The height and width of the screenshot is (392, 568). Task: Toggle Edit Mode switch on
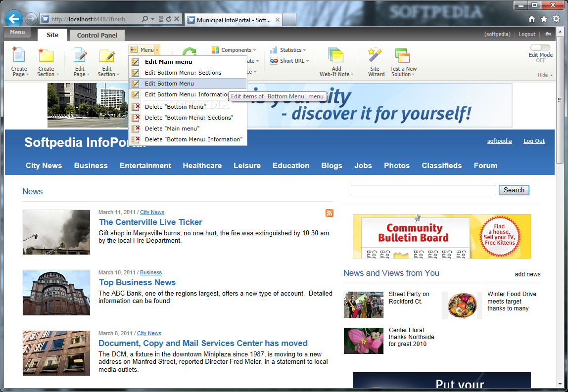540,48
